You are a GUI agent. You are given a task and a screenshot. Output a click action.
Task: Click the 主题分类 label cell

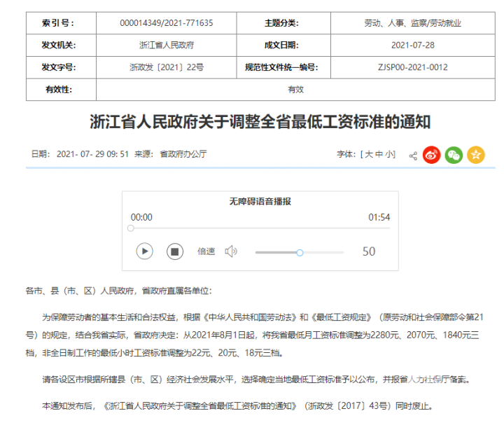coord(283,23)
